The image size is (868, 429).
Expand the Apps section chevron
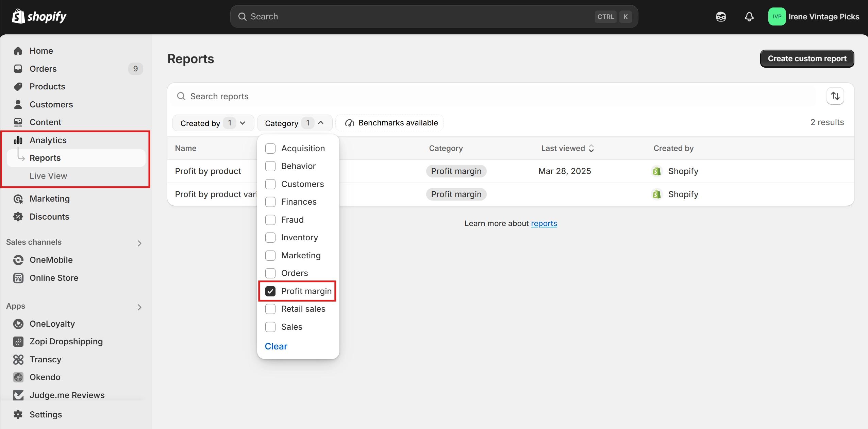(139, 307)
